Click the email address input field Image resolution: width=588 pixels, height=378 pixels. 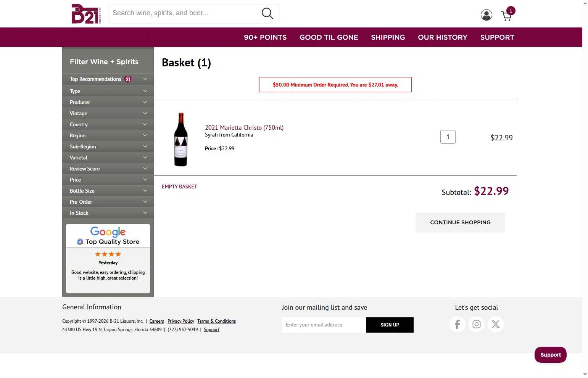pos(324,325)
